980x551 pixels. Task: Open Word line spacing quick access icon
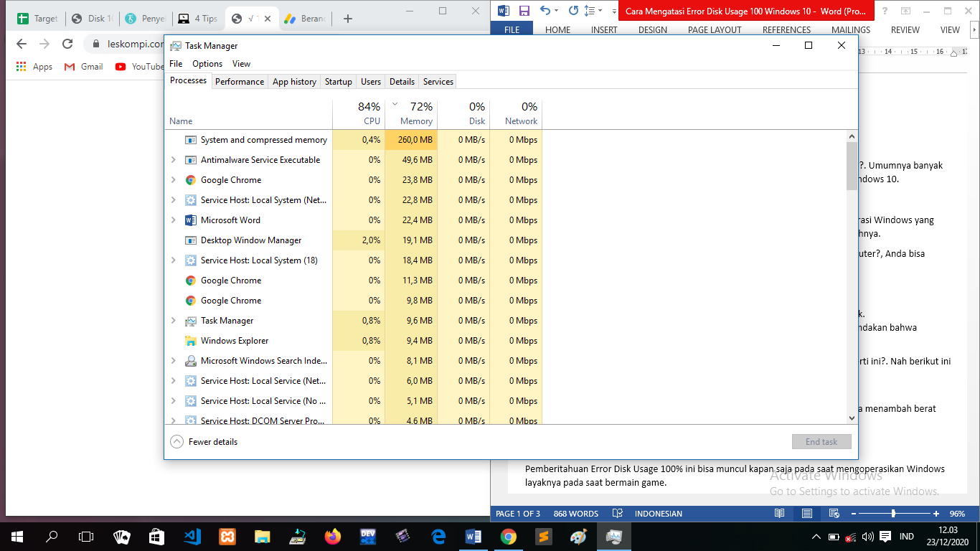click(589, 11)
